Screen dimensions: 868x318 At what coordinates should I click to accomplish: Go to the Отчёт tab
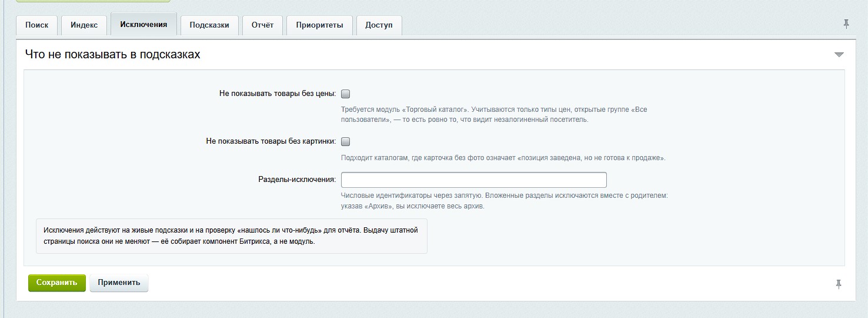tap(262, 25)
